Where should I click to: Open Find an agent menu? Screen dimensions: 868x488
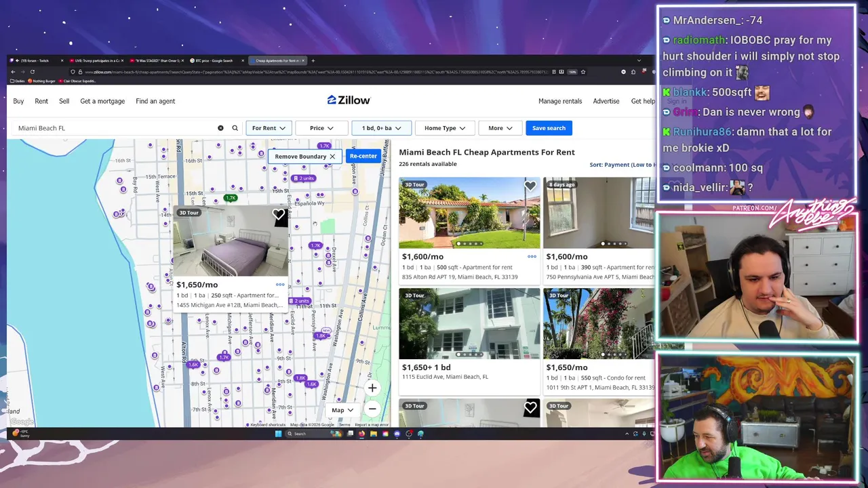pos(155,101)
